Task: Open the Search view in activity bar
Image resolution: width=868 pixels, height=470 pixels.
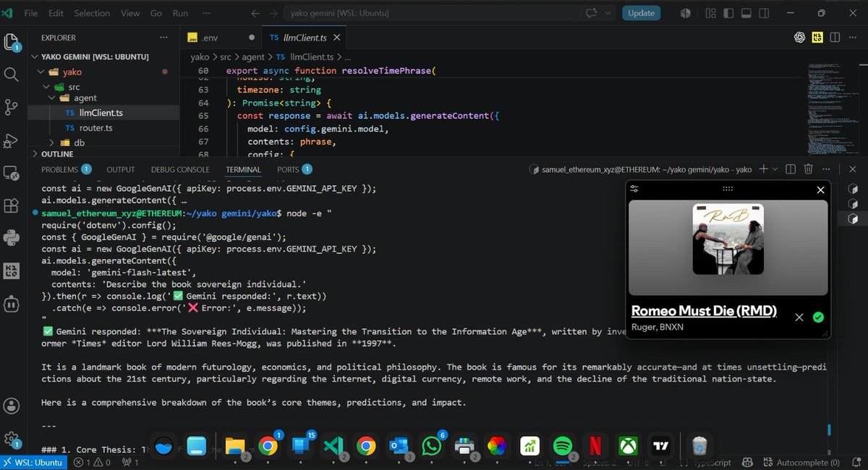Action: (x=12, y=74)
